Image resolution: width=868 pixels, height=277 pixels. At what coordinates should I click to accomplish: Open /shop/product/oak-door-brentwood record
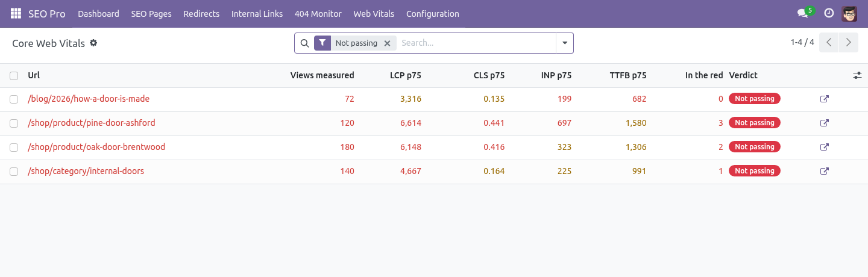96,147
